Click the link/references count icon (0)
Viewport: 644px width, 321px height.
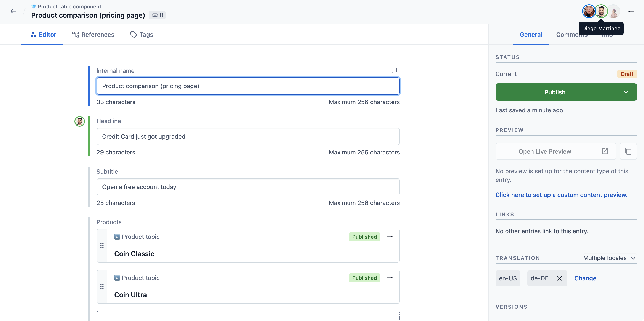point(157,15)
